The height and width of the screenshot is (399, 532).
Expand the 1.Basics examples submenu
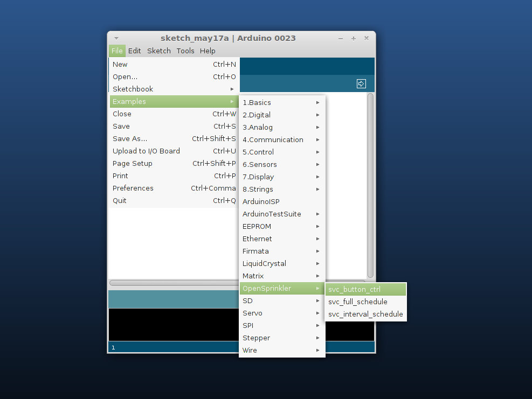point(282,102)
